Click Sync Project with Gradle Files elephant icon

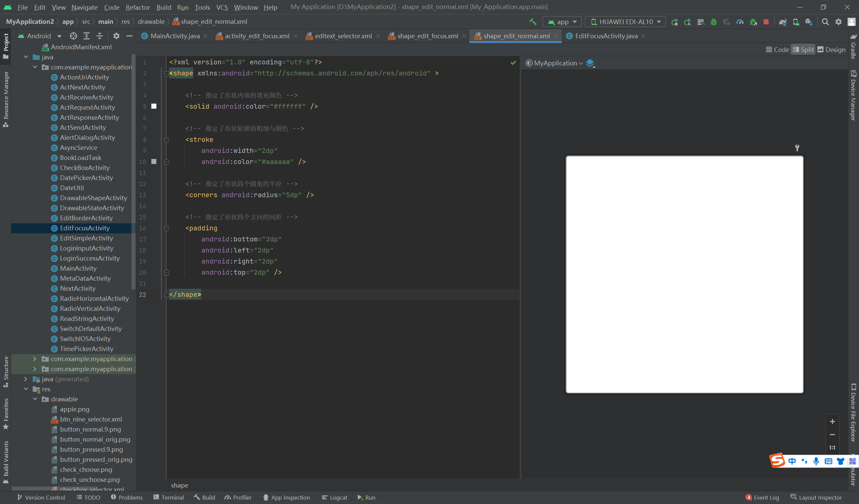click(782, 22)
